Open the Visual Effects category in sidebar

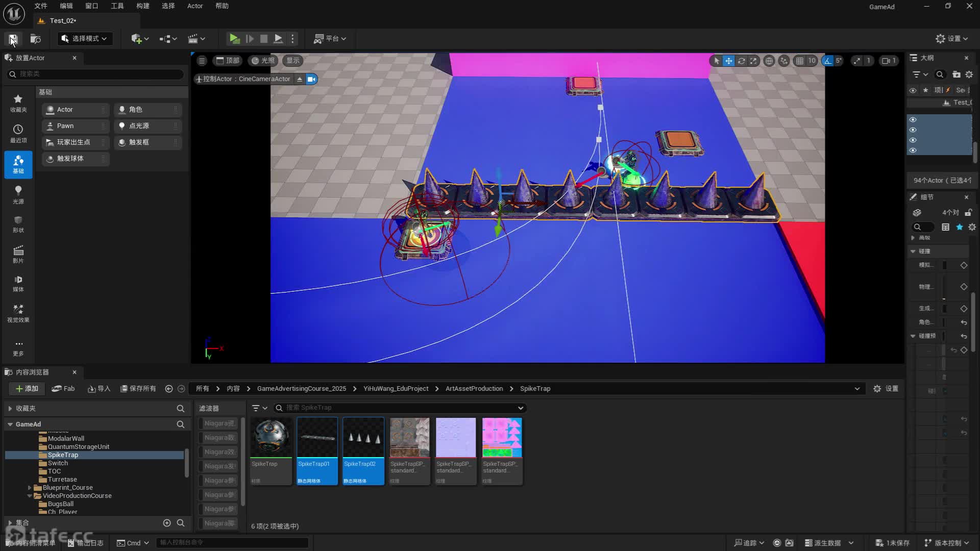coord(18,313)
